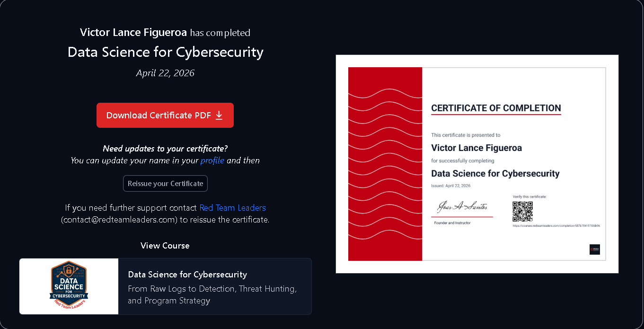Viewport: 644px width, 329px height.
Task: Click the download arrow icon beside Certificate PDF
Action: pos(219,115)
